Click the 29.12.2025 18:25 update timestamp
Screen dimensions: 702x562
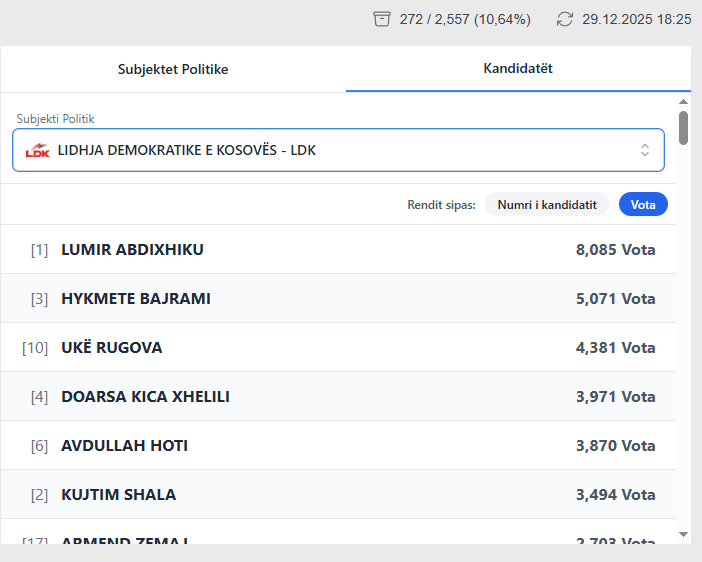click(636, 19)
